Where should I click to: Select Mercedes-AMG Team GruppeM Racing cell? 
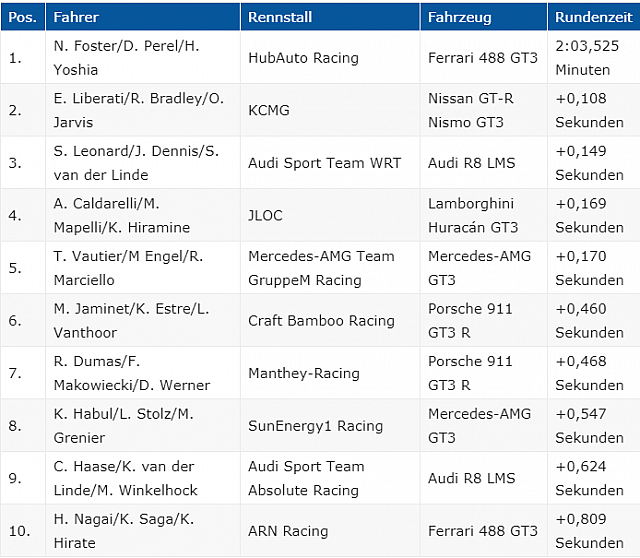(x=330, y=268)
